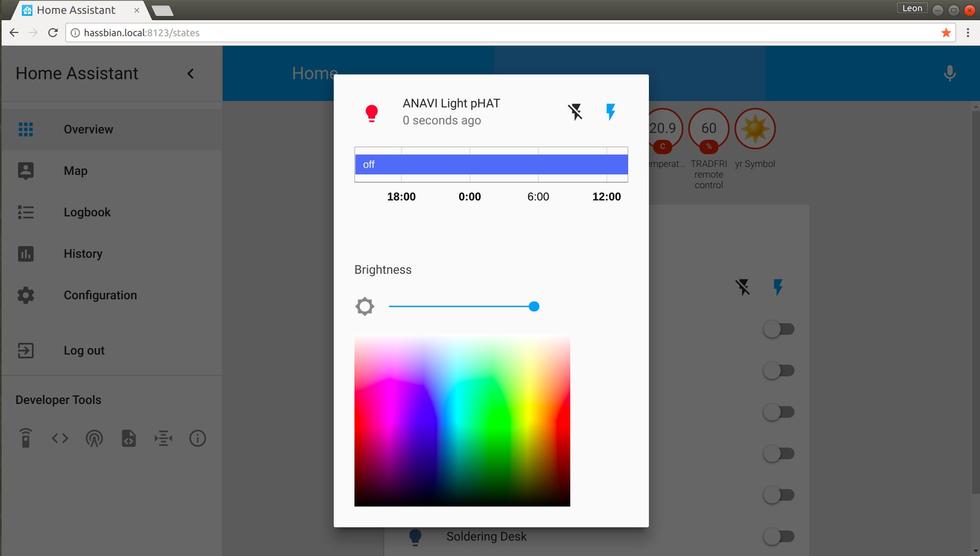Open the temperature 20.9 badge
The height and width of the screenshot is (556, 980).
(x=665, y=130)
